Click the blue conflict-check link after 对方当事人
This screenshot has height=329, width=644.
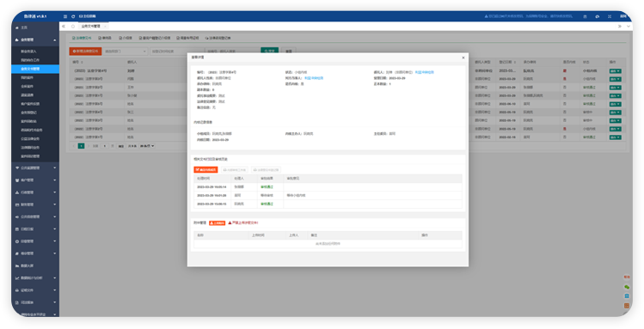(x=314, y=78)
